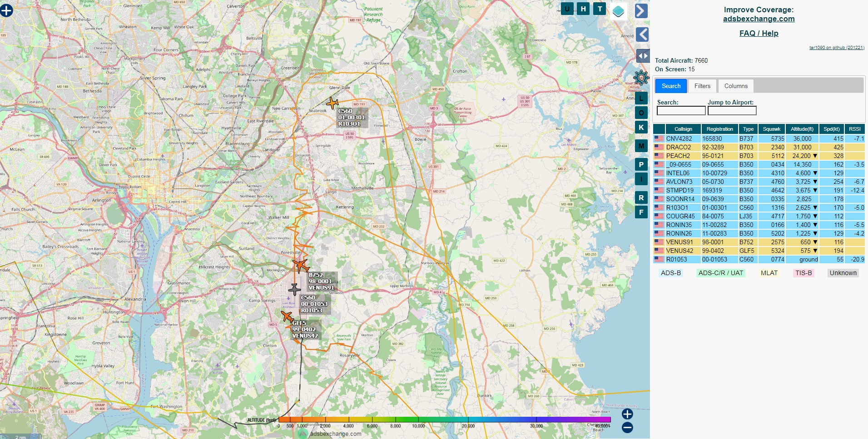The width and height of the screenshot is (868, 439).
Task: Click the R map option button
Action: [x=641, y=198]
